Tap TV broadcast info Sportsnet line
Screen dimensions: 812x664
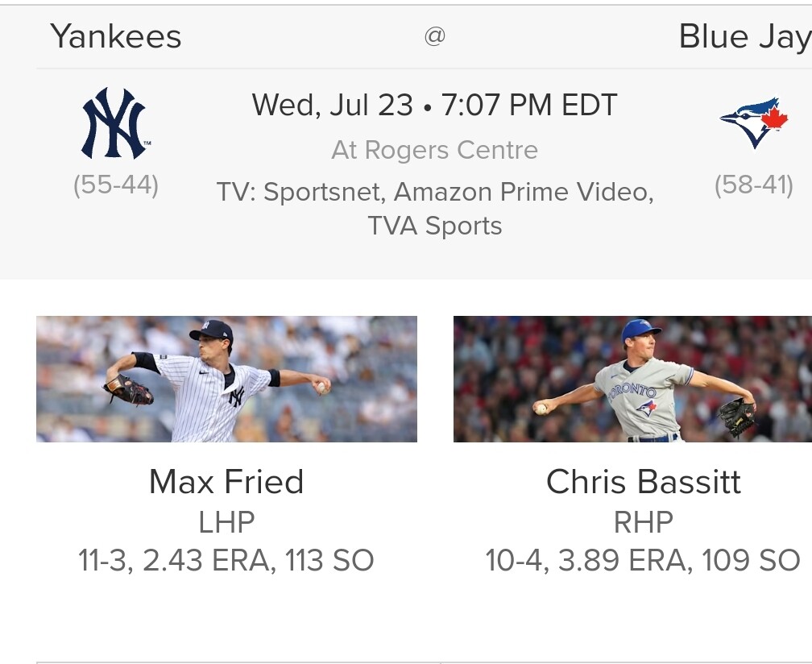coord(435,192)
